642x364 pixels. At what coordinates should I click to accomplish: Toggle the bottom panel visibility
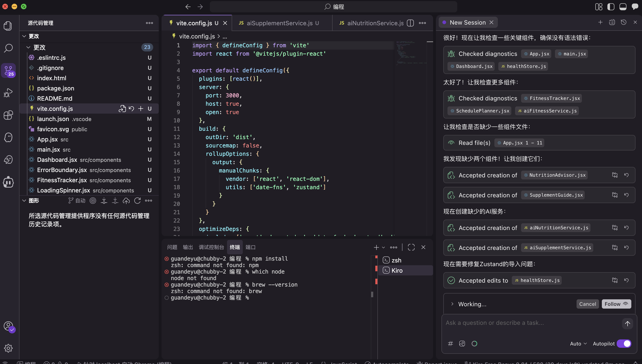pos(623,7)
